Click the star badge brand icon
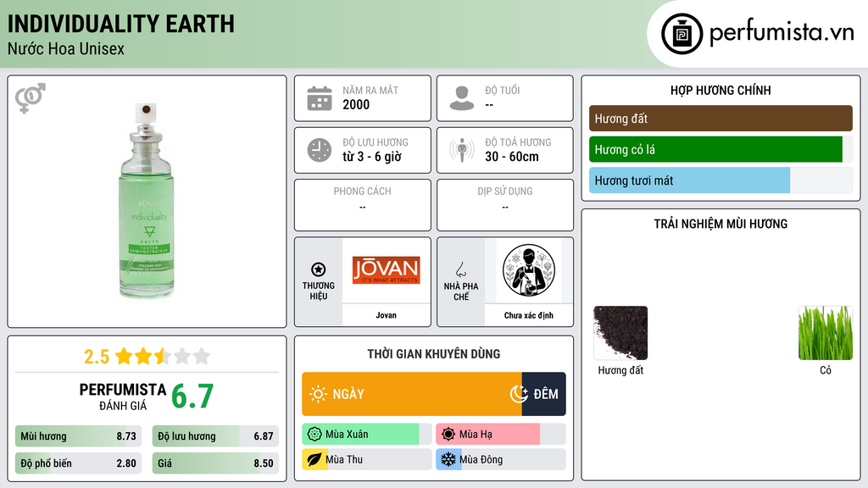868x488 pixels. (x=319, y=269)
